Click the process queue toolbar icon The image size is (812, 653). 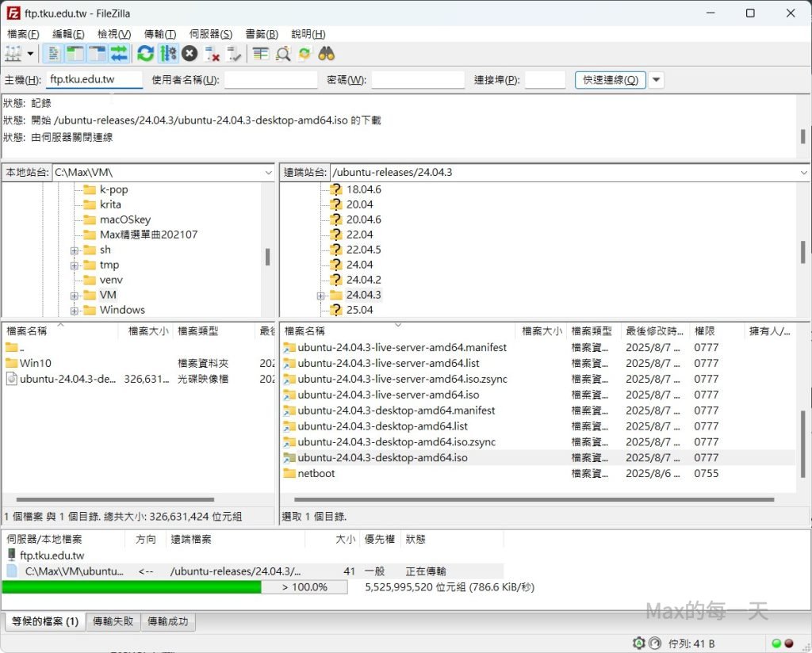point(167,53)
